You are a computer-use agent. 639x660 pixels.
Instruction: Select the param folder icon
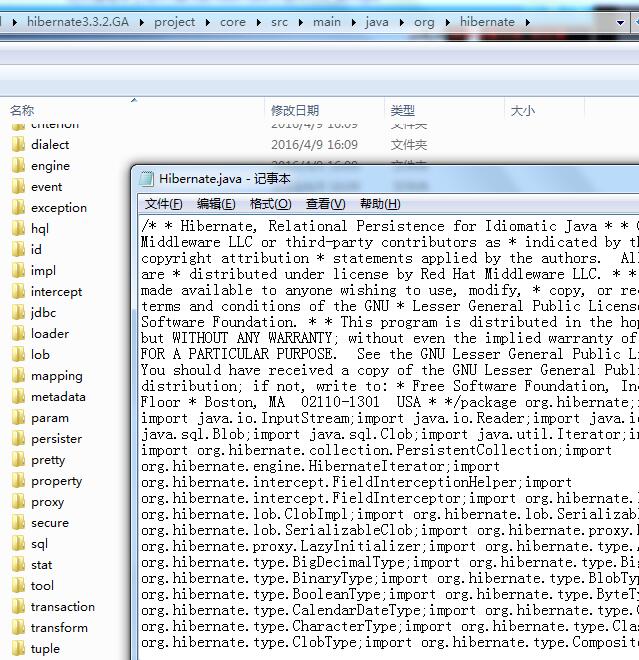pos(18,418)
